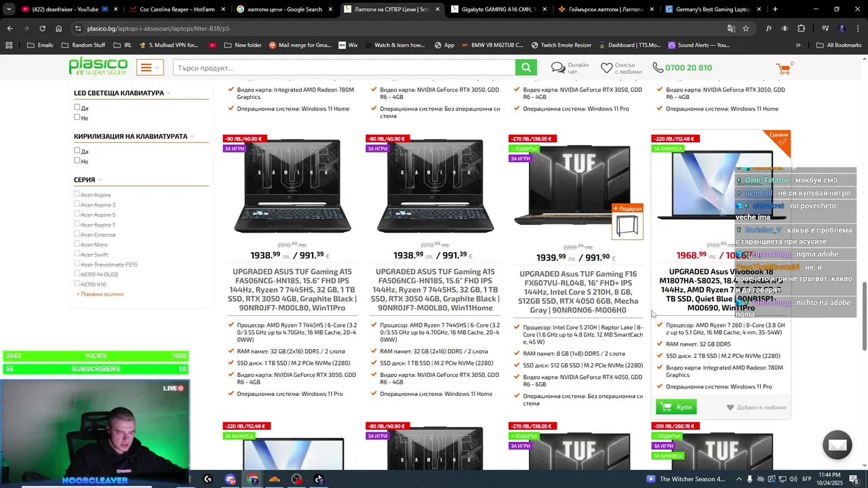Open Chrome from the taskbar

[253, 479]
